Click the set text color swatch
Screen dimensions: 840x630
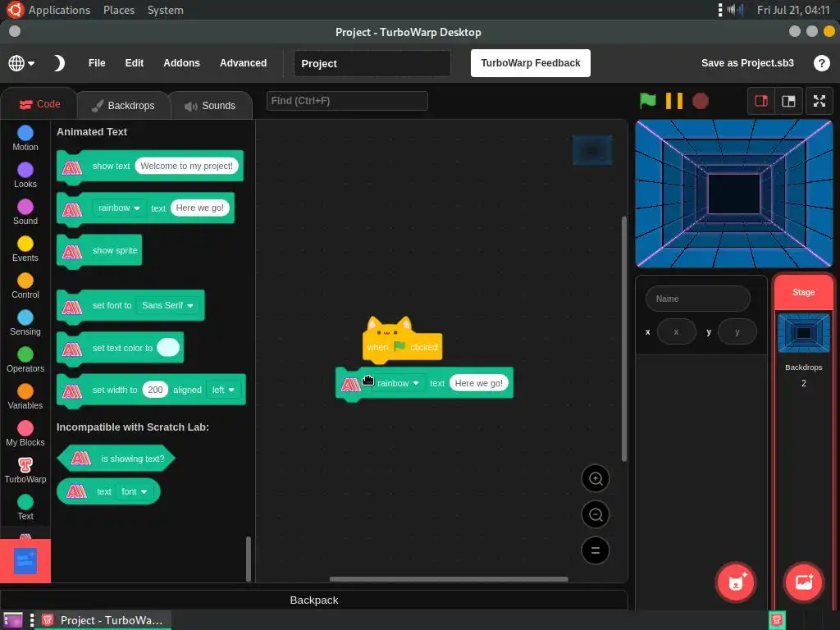pyautogui.click(x=168, y=348)
